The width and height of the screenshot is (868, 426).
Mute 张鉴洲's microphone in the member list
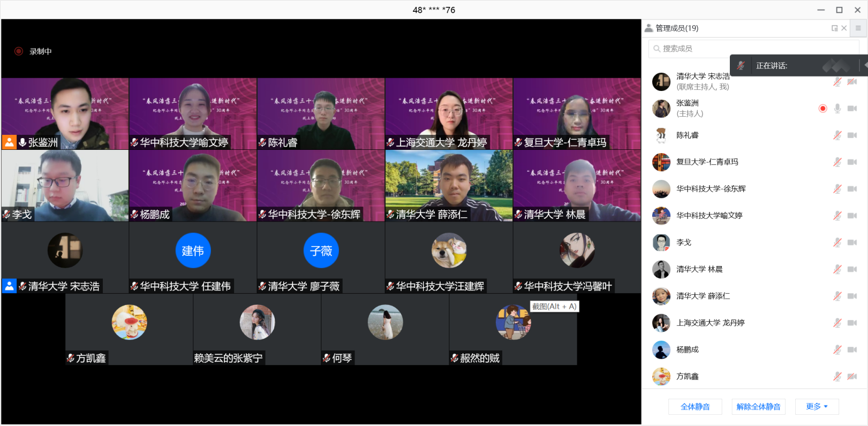837,109
